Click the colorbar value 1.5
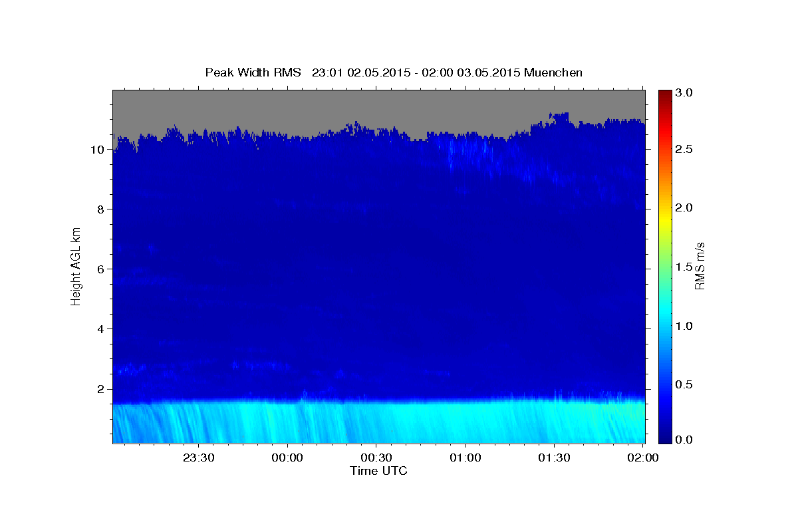 click(686, 267)
